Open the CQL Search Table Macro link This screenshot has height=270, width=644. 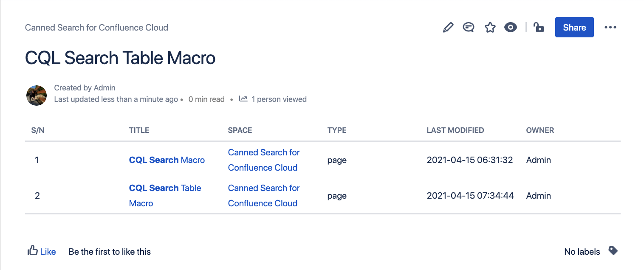click(165, 188)
